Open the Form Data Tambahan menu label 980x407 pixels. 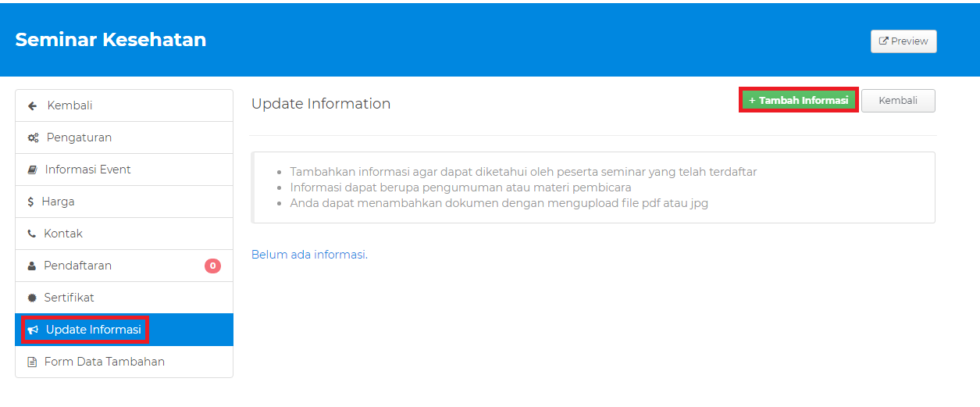[x=104, y=362]
